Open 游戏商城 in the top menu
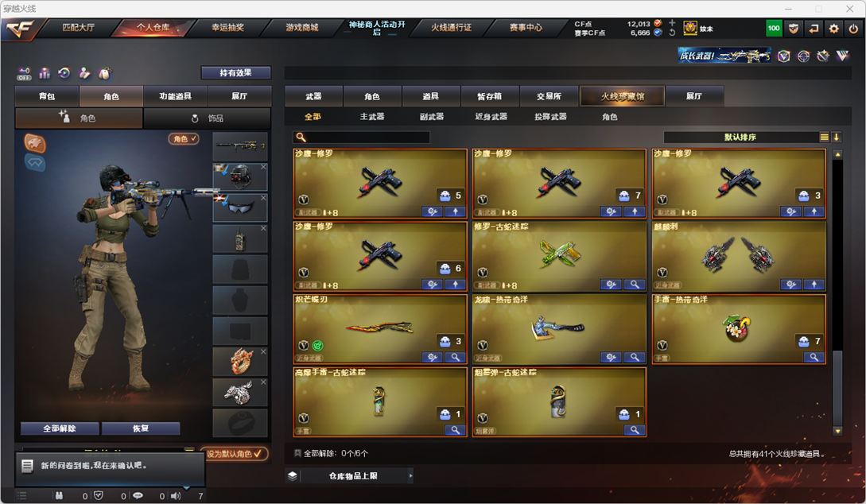The height and width of the screenshot is (504, 866). tap(301, 27)
